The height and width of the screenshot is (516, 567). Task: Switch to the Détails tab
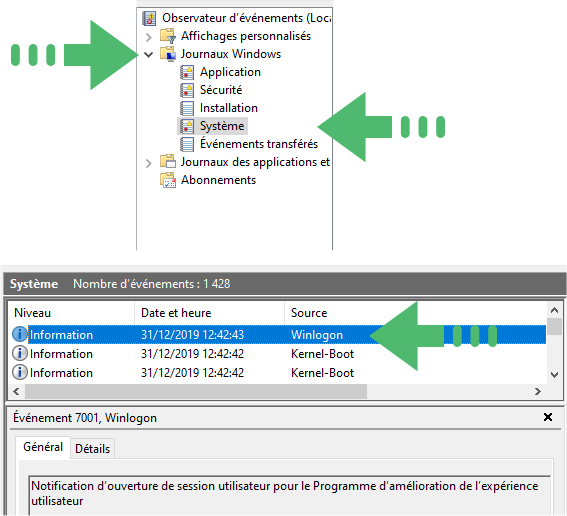93,449
